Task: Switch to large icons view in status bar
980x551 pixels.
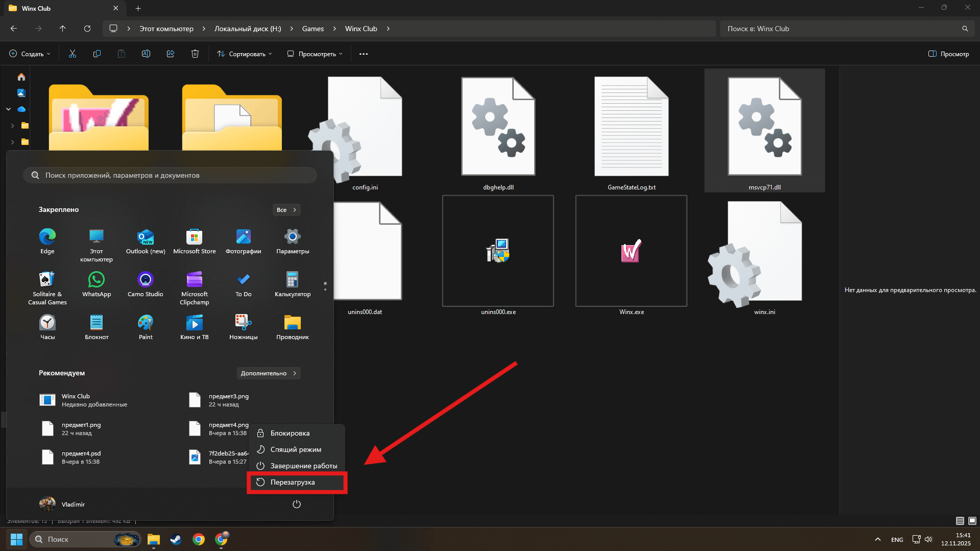Action: [972, 521]
